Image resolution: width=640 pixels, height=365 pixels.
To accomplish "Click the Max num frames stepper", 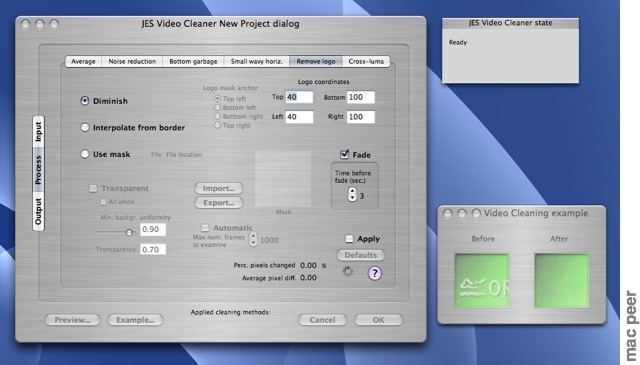I will (x=253, y=239).
